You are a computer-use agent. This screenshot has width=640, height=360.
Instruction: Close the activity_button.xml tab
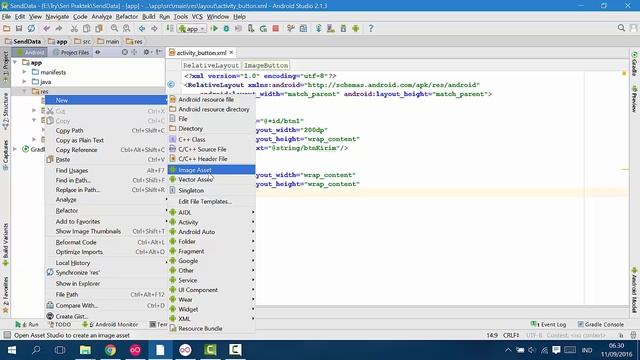tap(231, 53)
